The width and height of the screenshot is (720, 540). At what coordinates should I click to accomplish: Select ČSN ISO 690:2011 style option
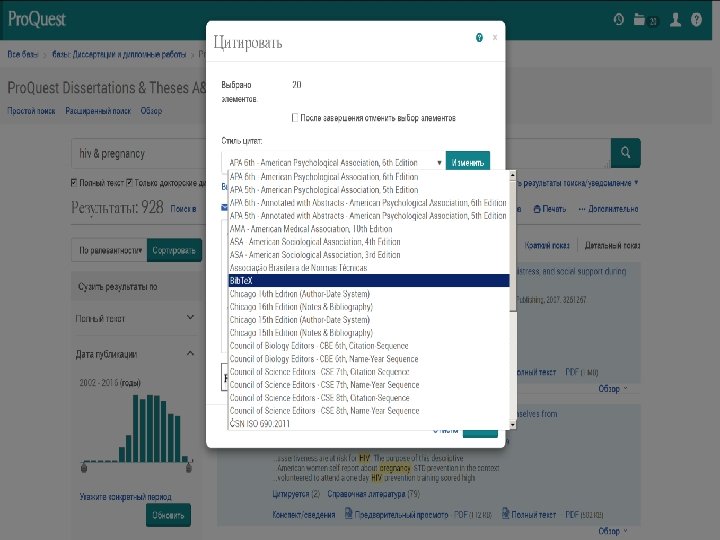(x=369, y=423)
